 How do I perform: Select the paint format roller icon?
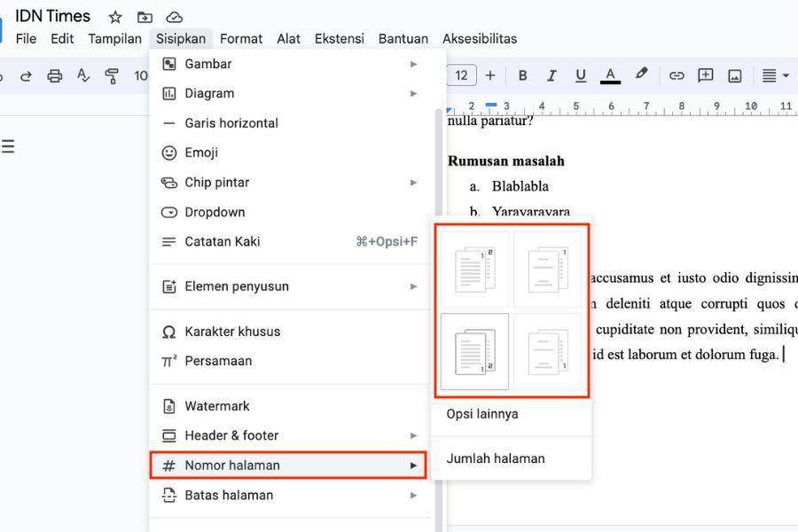[x=112, y=76]
